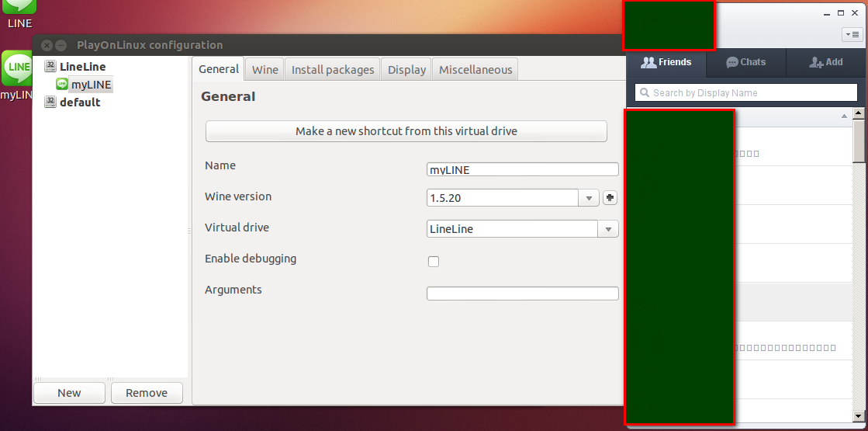Enable the debugging checkbox
Viewport: 868px width, 431px height.
434,262
